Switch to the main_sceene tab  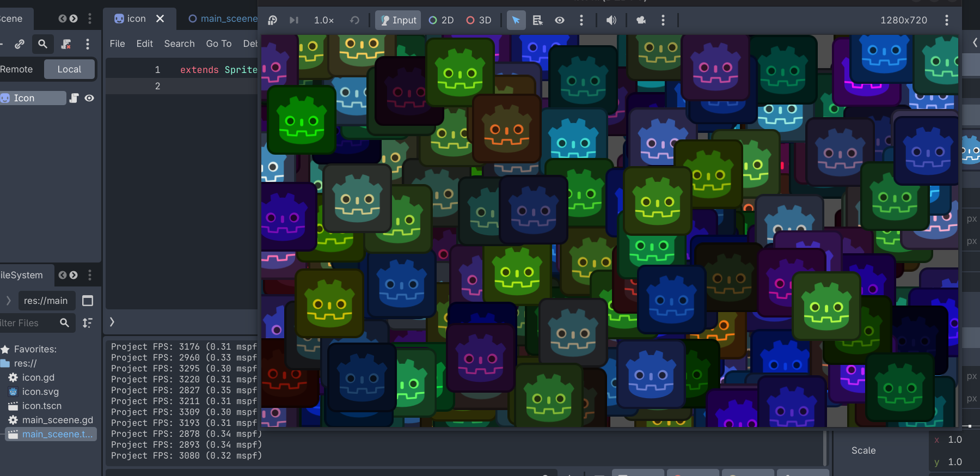click(223, 19)
